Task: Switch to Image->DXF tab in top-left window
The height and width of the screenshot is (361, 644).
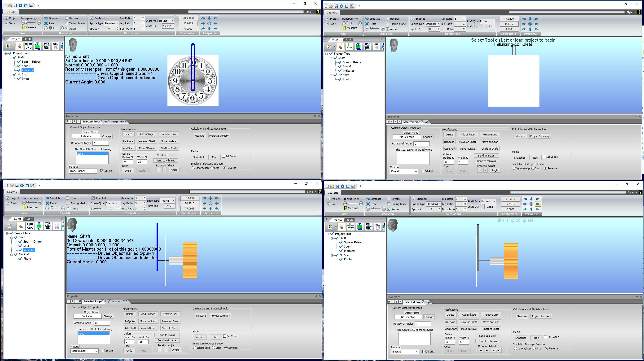Action: (118, 122)
